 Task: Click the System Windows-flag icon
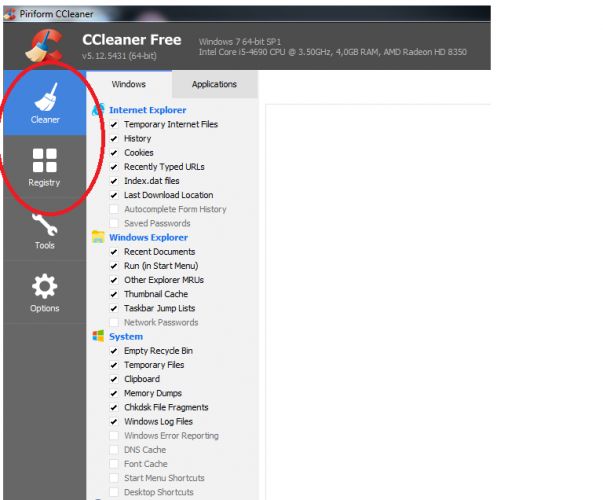coord(98,336)
